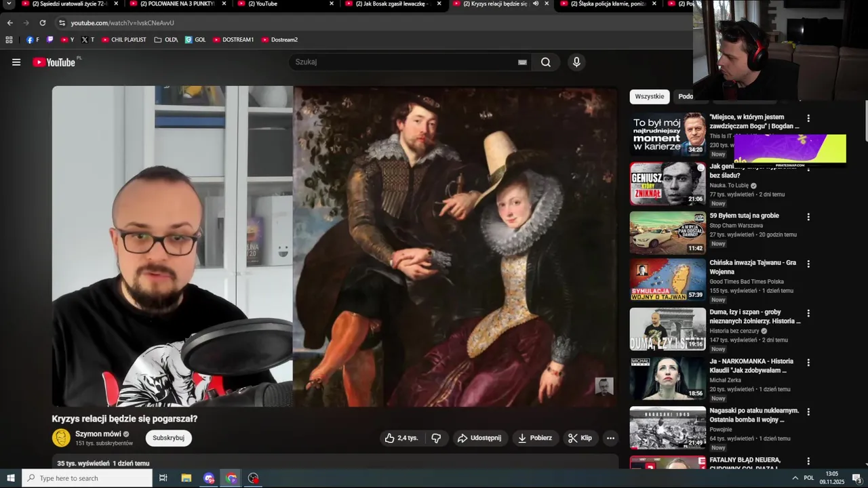Open the X 'T' bookmark

(x=87, y=40)
